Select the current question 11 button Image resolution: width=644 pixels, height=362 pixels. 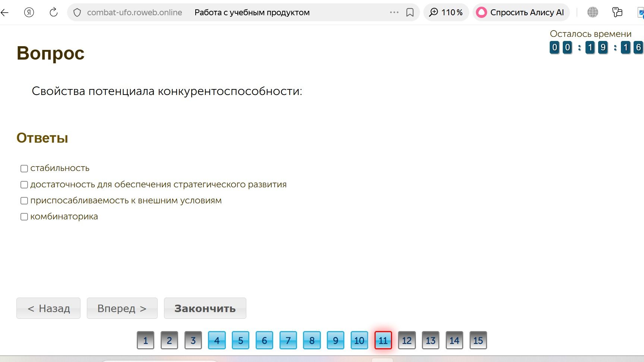[383, 340]
